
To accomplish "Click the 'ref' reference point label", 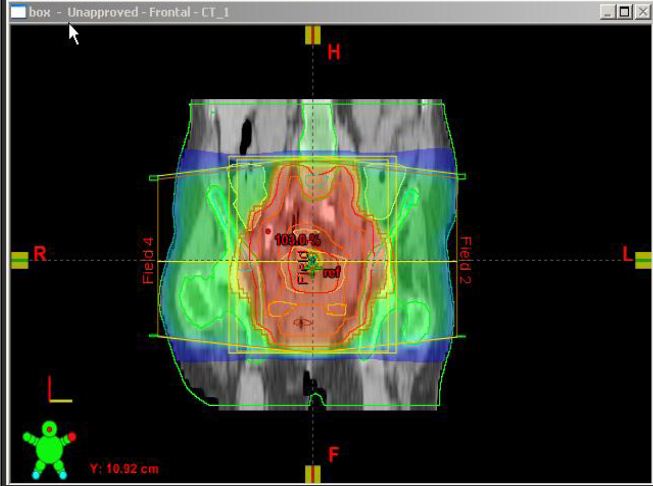I will coord(332,272).
